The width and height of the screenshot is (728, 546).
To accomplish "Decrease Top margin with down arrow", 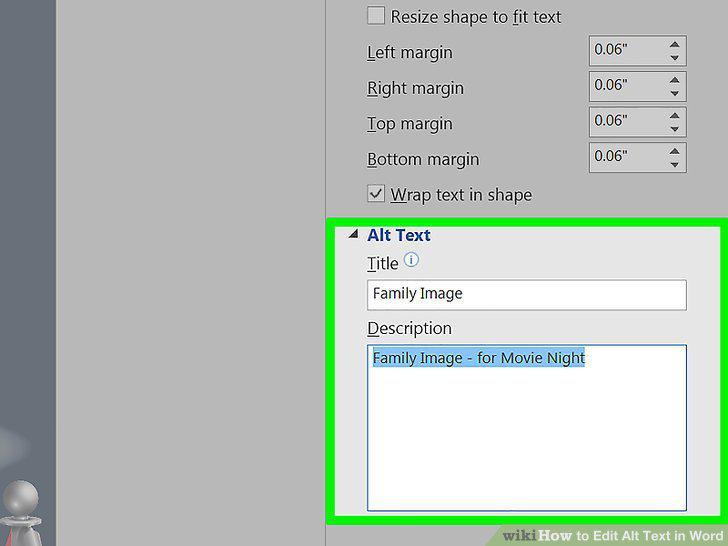I will pos(675,129).
